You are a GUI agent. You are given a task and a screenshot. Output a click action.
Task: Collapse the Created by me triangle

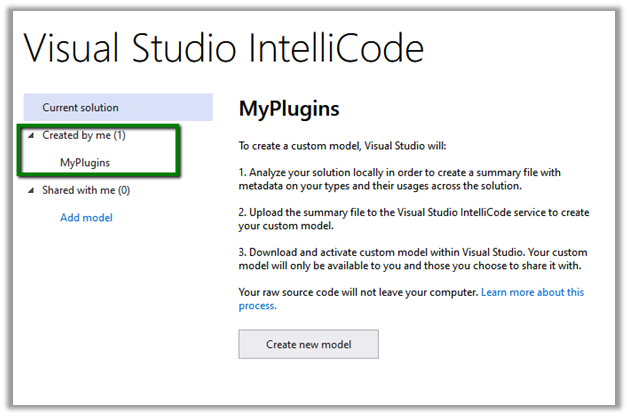[x=31, y=135]
